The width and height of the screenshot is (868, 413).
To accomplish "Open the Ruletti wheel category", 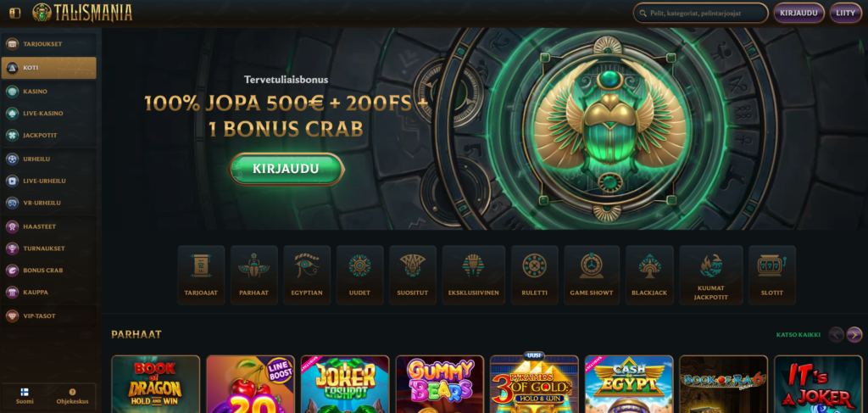I will click(x=534, y=275).
